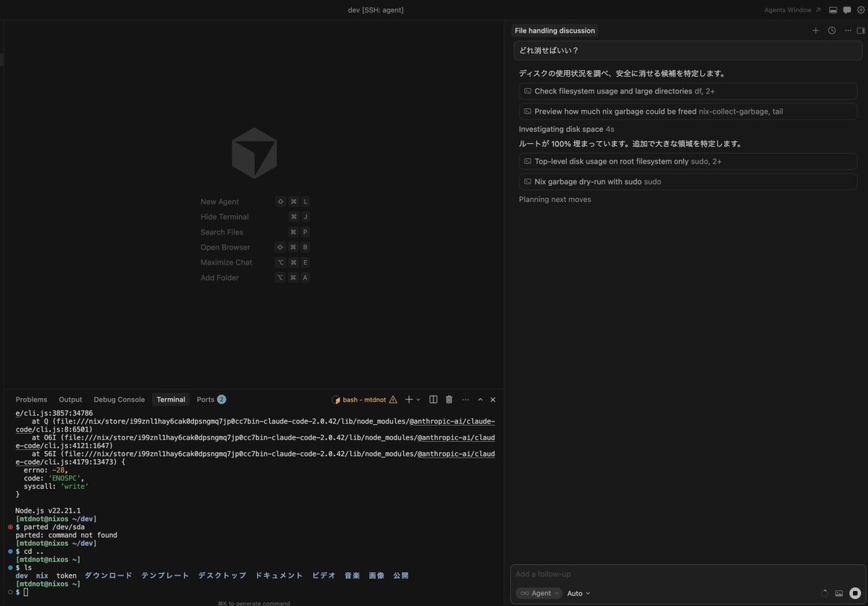Open the Ports tab
868x606 pixels.
tap(211, 400)
